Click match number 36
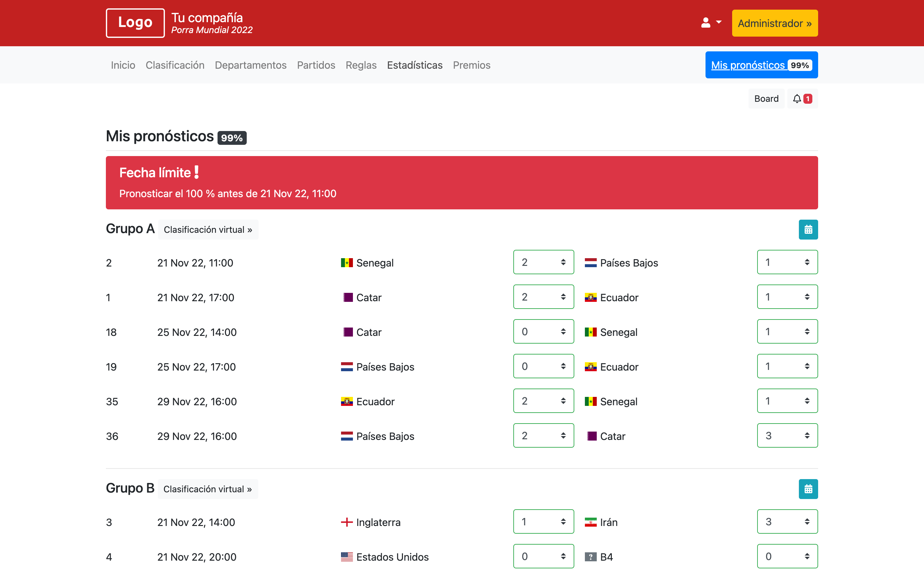This screenshot has height=578, width=924. coord(112,436)
